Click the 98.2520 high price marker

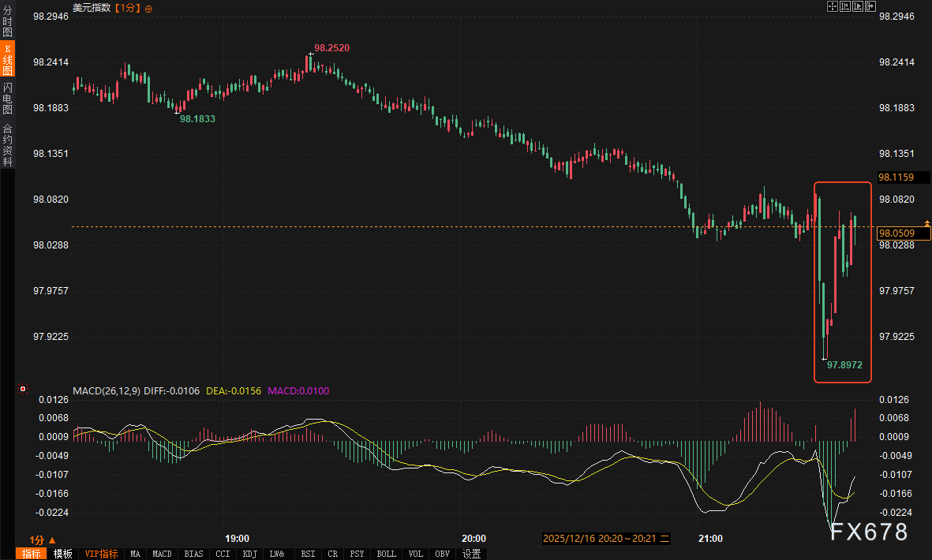click(331, 48)
